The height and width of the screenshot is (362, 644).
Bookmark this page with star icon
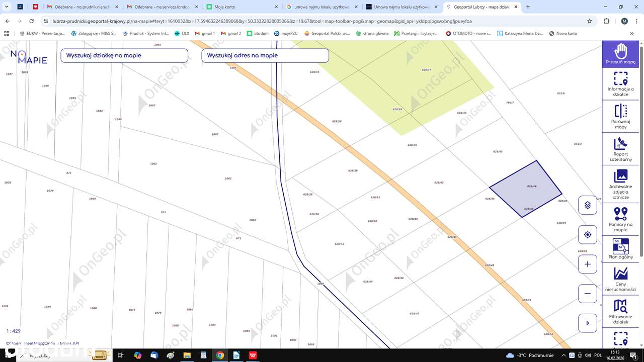(590, 21)
